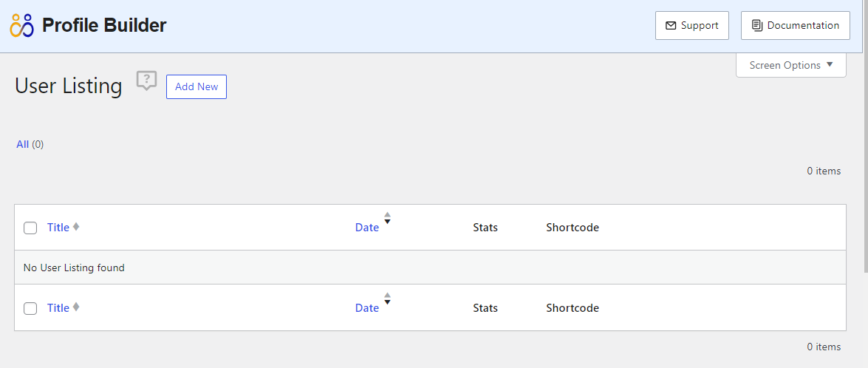This screenshot has width=868, height=368.
Task: Click the Add New button
Action: click(197, 87)
